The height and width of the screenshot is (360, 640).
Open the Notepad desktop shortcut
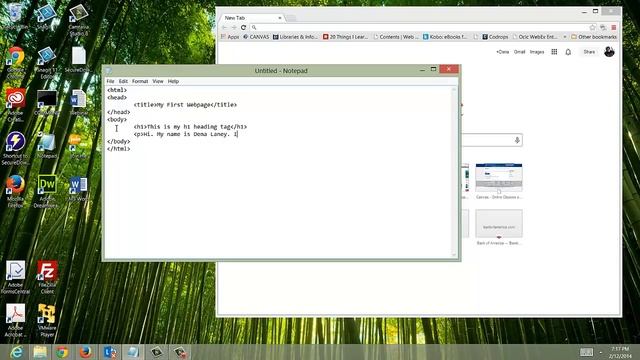click(47, 145)
